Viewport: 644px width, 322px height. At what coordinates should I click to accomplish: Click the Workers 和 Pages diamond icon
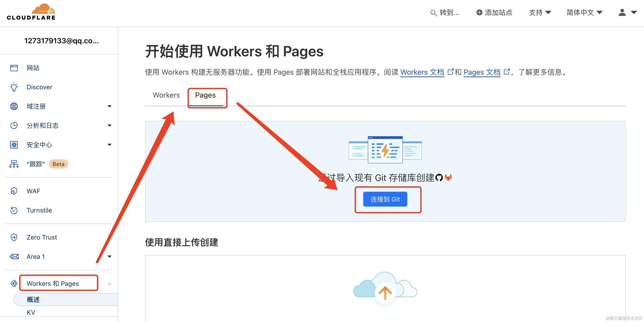pyautogui.click(x=14, y=284)
